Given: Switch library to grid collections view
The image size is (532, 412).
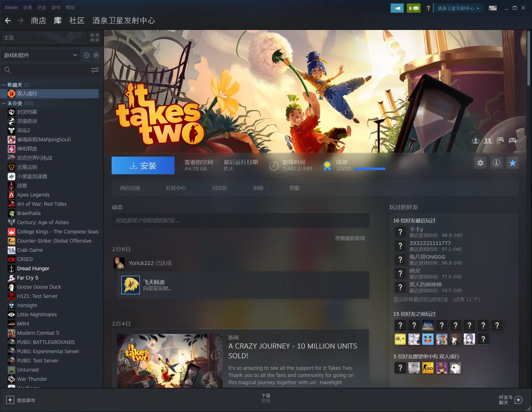Looking at the screenshot, I should point(95,38).
